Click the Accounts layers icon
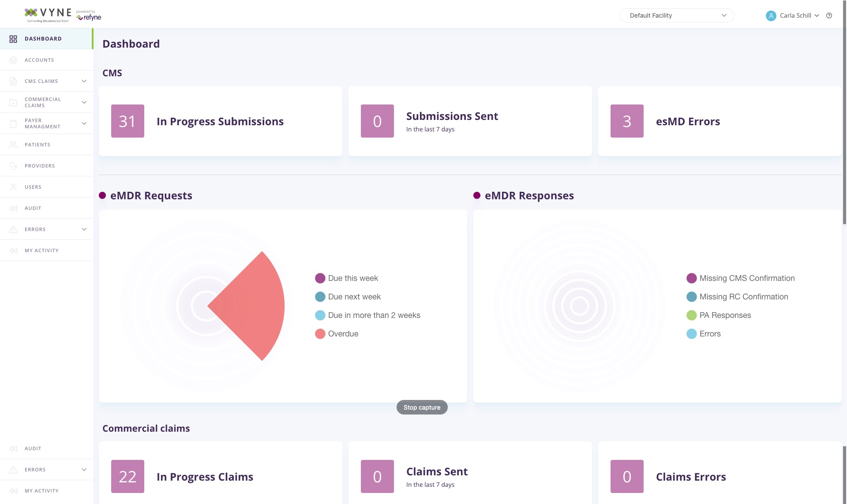847x504 pixels. pyautogui.click(x=13, y=60)
